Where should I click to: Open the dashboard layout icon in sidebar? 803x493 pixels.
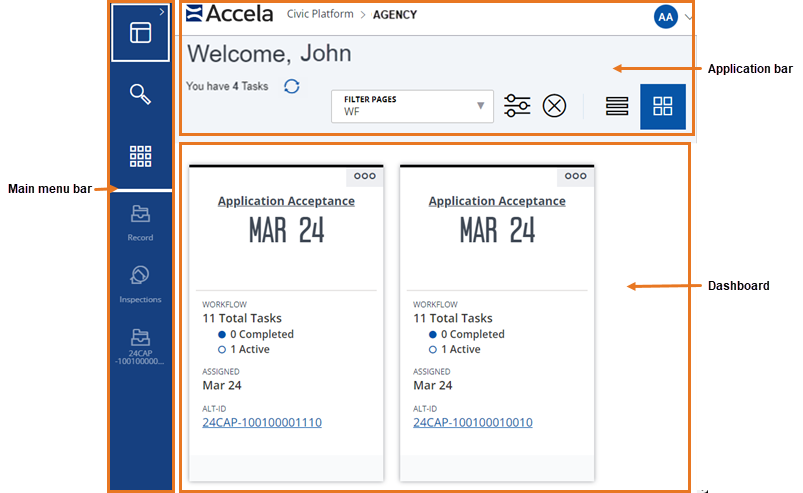pyautogui.click(x=140, y=33)
